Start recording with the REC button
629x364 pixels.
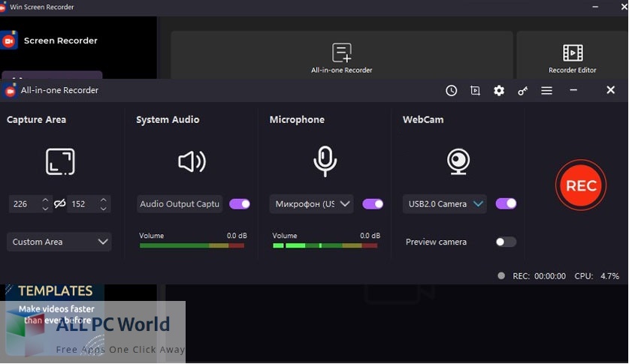point(581,185)
